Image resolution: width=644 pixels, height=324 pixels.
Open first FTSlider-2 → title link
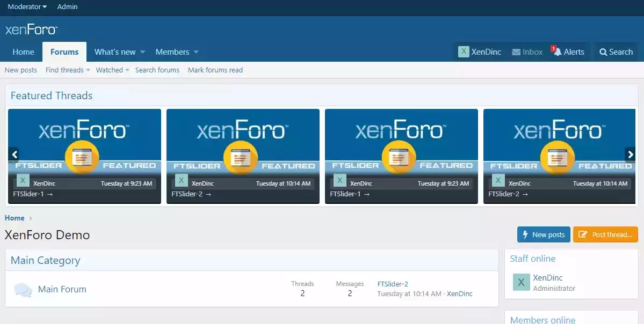pyautogui.click(x=191, y=194)
